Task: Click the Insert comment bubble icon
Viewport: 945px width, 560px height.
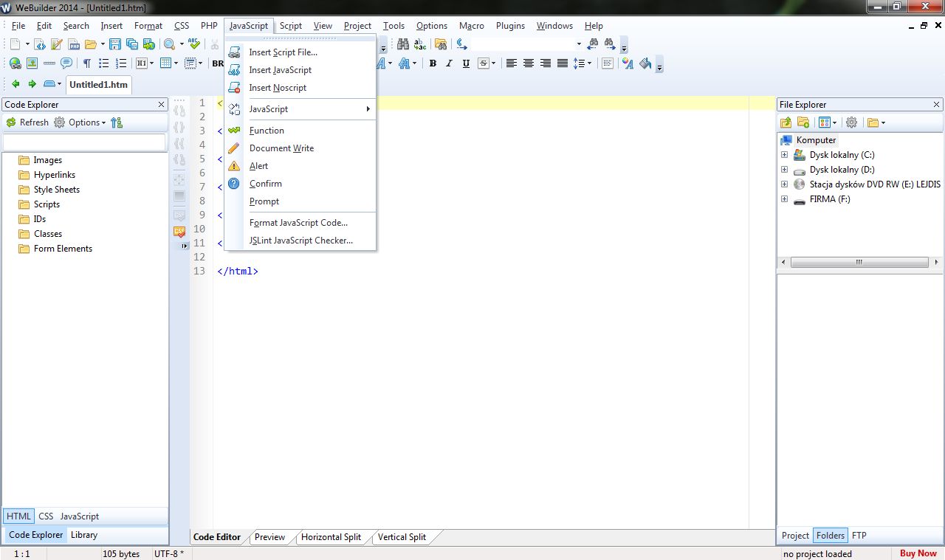Action: [x=66, y=63]
